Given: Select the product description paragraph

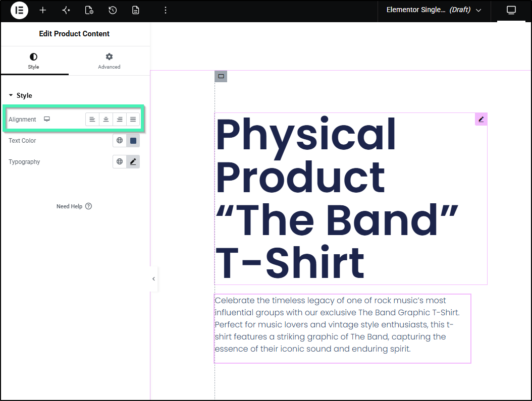Looking at the screenshot, I should click(x=342, y=328).
